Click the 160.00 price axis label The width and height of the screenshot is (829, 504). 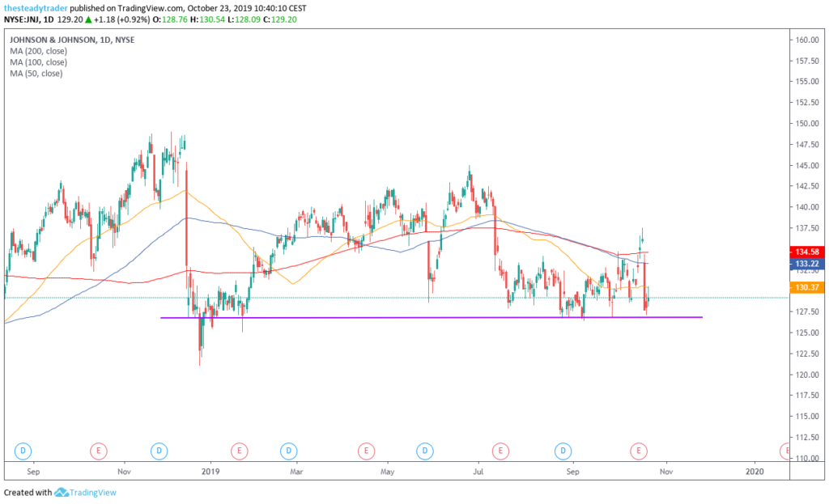coord(807,40)
